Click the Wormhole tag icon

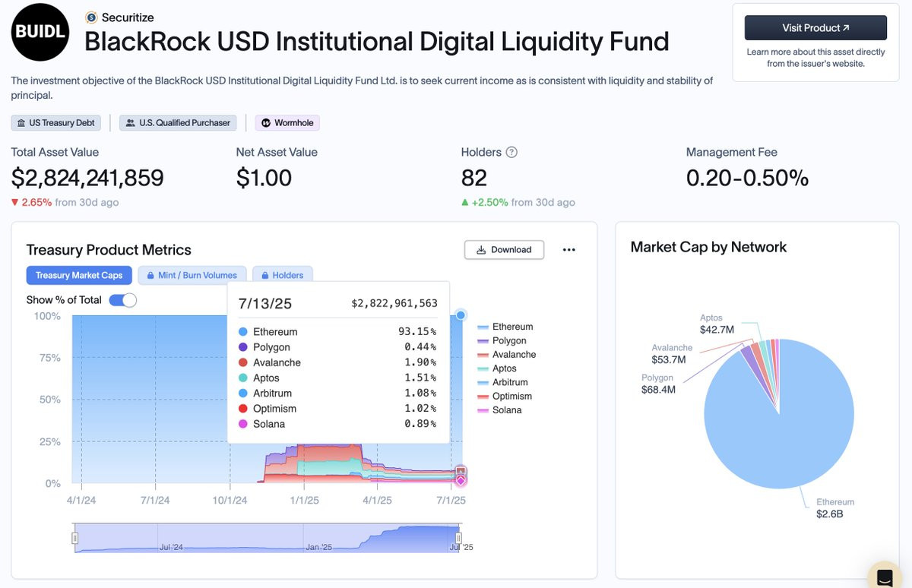(x=266, y=122)
